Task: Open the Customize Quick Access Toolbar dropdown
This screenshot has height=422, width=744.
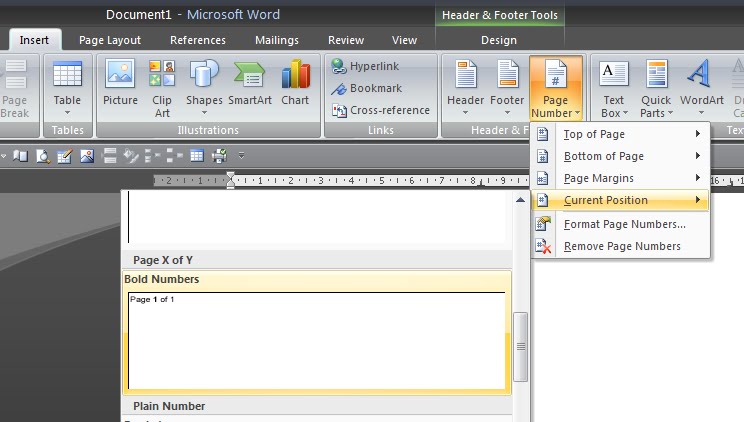Action: (x=241, y=156)
